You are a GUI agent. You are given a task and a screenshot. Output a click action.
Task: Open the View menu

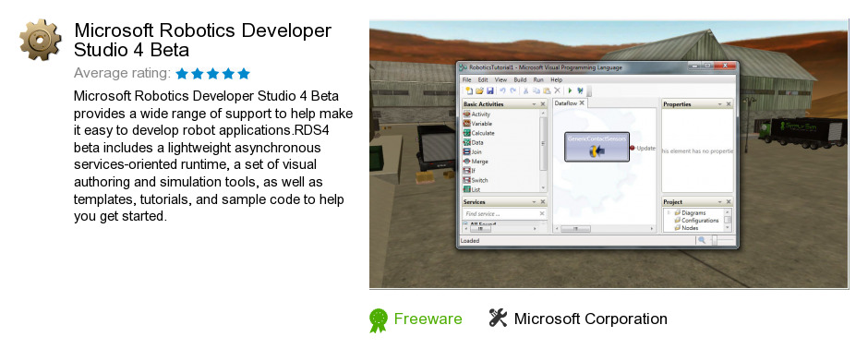tap(501, 79)
